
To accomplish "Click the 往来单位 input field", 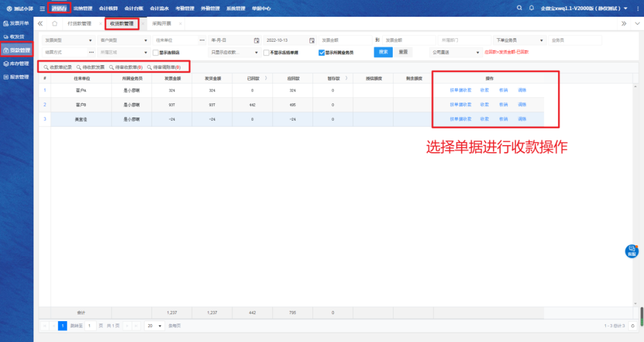I will [x=175, y=40].
